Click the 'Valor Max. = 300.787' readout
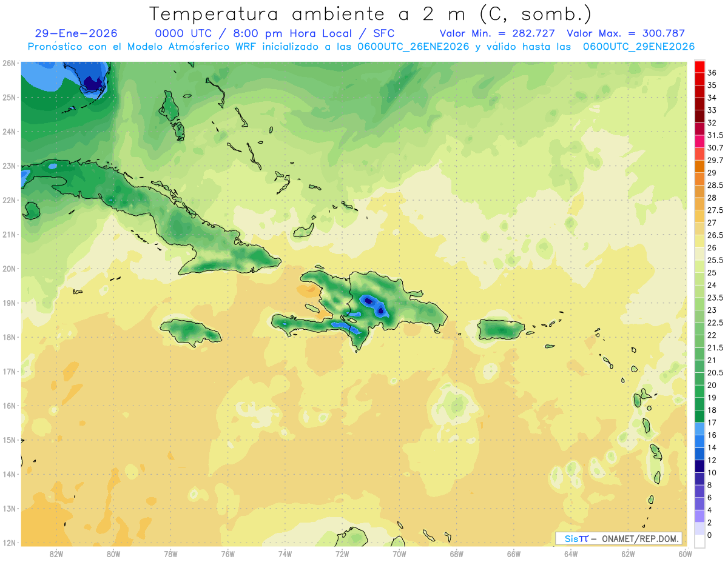The image size is (728, 562). point(625,33)
